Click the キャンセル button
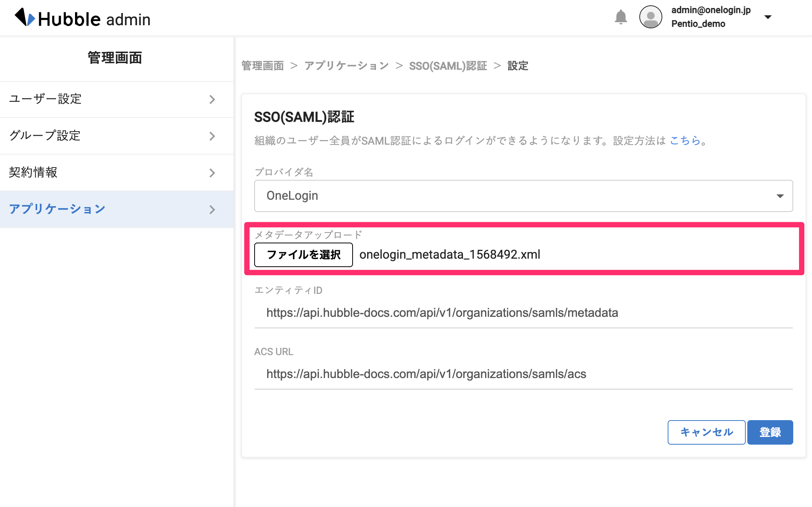Viewport: 812px width, 507px height. click(x=706, y=432)
